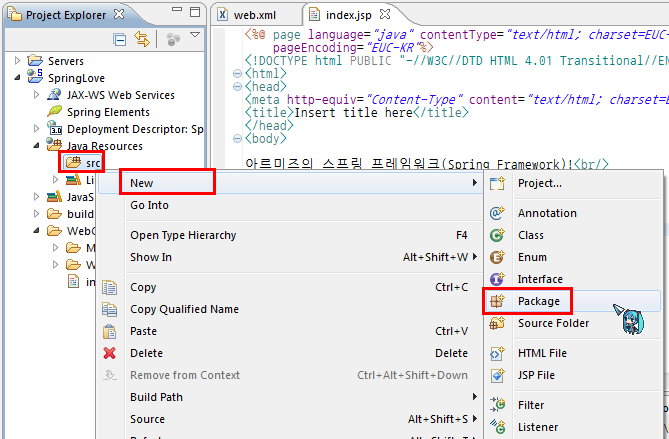Create a new Class
This screenshot has width=669, height=439.
pyautogui.click(x=573, y=235)
